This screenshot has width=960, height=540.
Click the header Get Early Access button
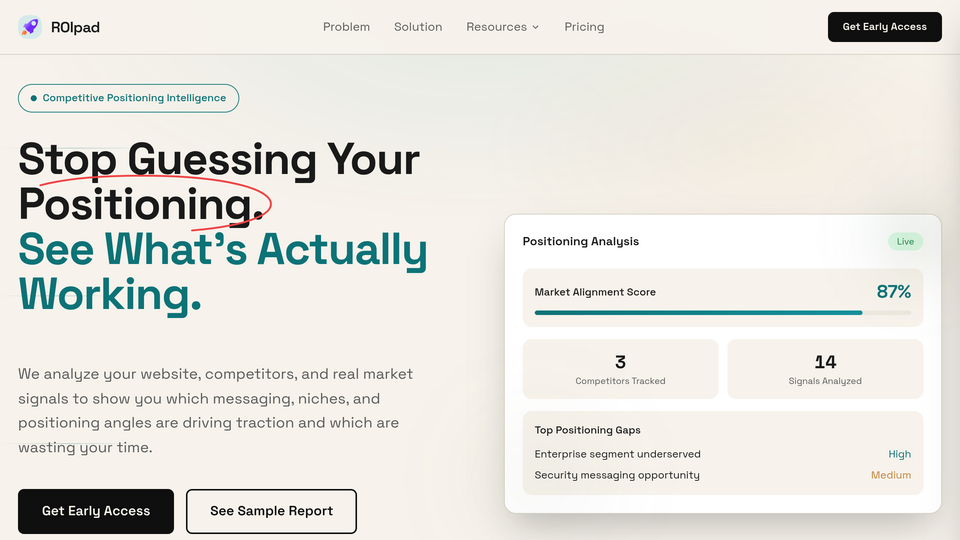pos(885,27)
